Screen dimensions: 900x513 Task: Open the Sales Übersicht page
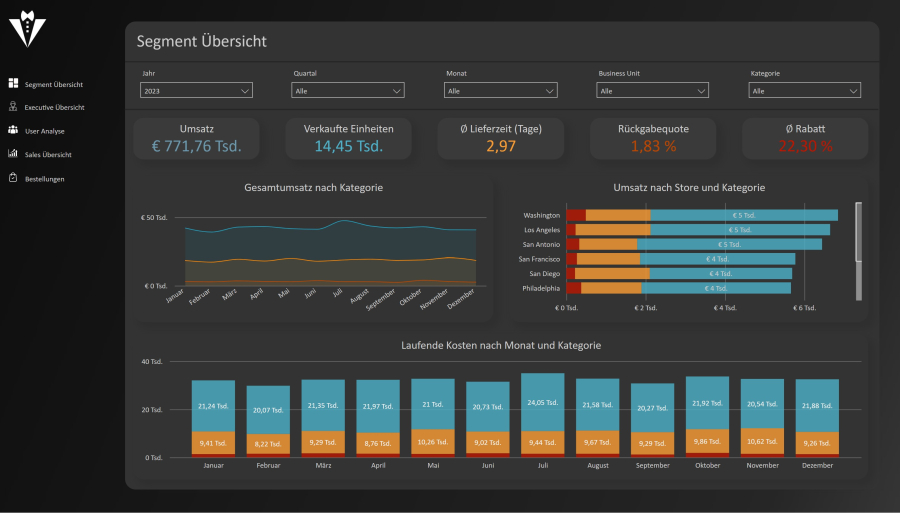(x=48, y=155)
